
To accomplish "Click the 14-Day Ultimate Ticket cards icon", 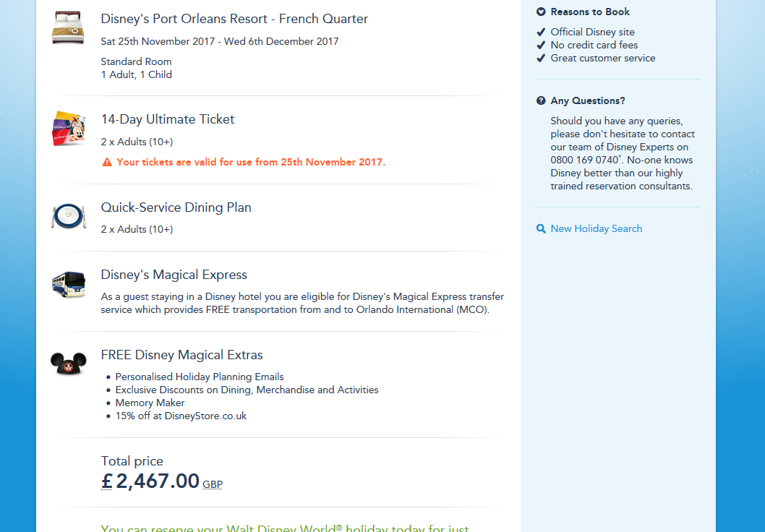I will 69,128.
